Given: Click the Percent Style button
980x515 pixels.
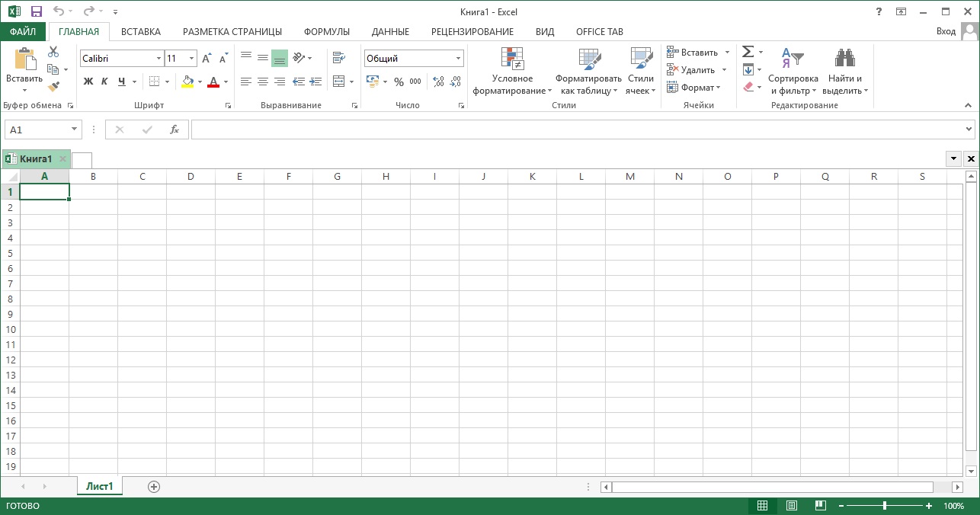Looking at the screenshot, I should (x=399, y=82).
